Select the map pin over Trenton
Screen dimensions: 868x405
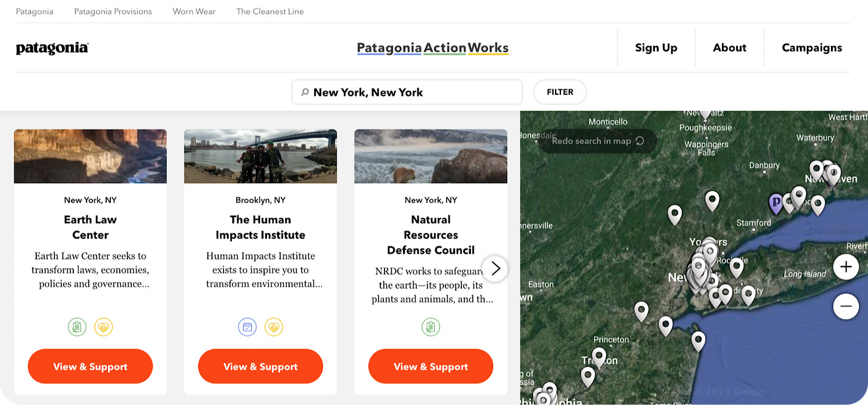[x=599, y=358]
